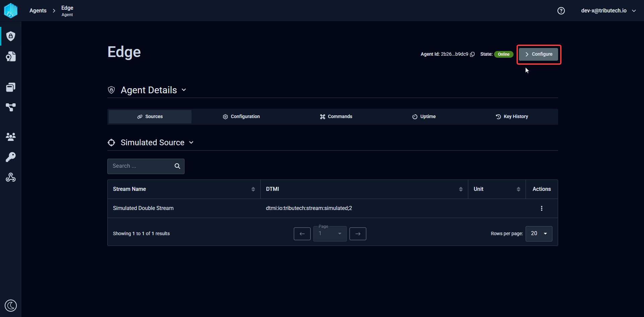Open the dev-x@tributech.io account menu
Viewport: 644px width, 317px height.
608,11
